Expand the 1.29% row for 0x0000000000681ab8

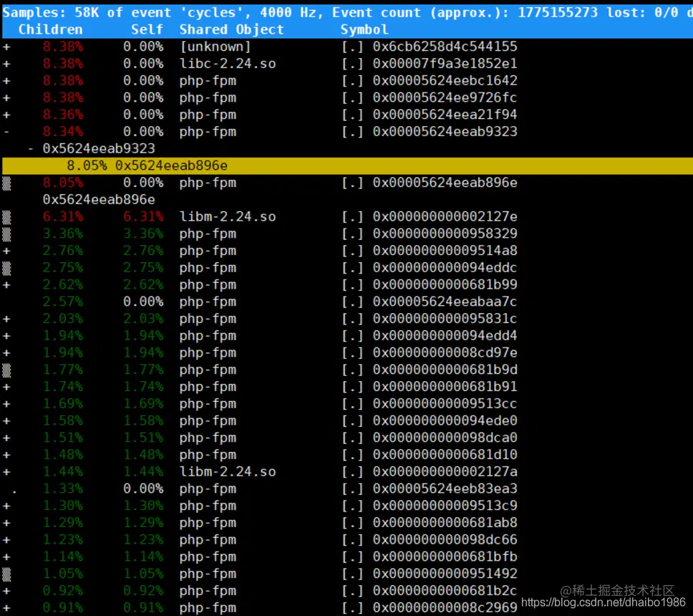tap(6, 523)
